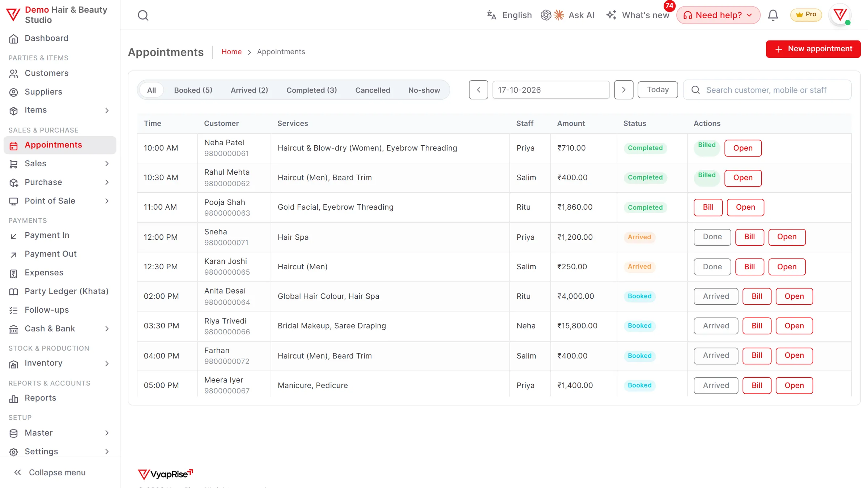Expand Cash & Bank submenu chevron
The height and width of the screenshot is (488, 868).
click(107, 329)
